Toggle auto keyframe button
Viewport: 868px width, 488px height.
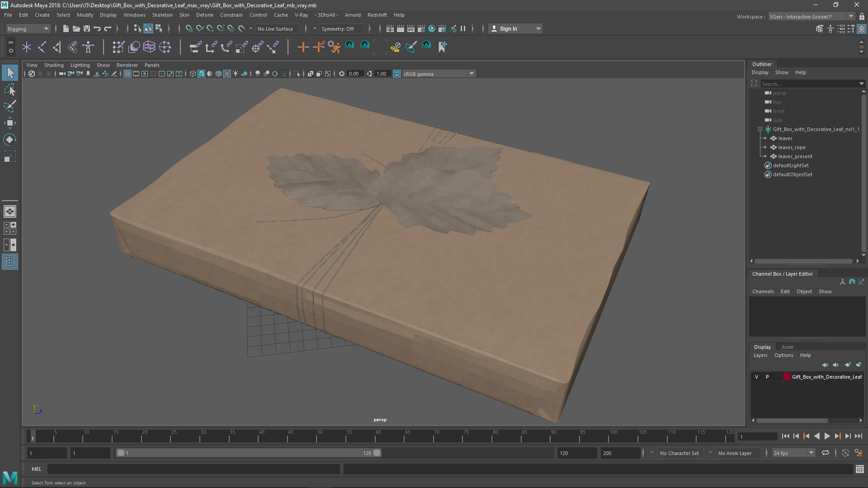point(845,453)
